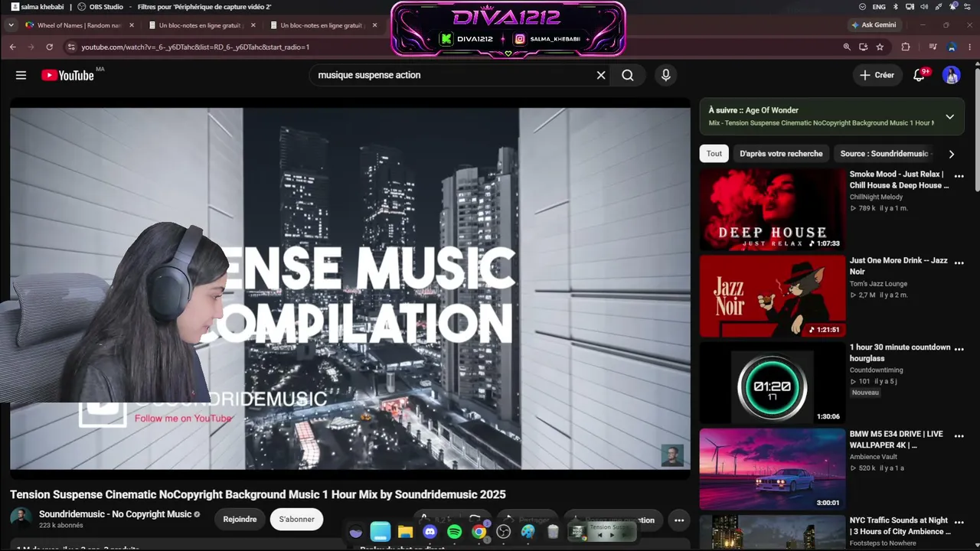Open options menu for BMW M5 video
Screen dimensions: 980x551
(959, 435)
